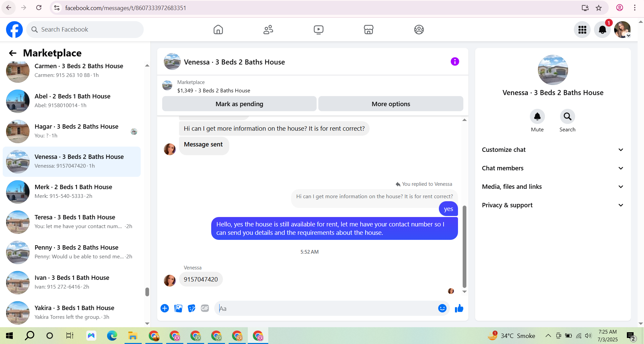The image size is (644, 344).
Task: Open Windows Start menu
Action: point(9,336)
